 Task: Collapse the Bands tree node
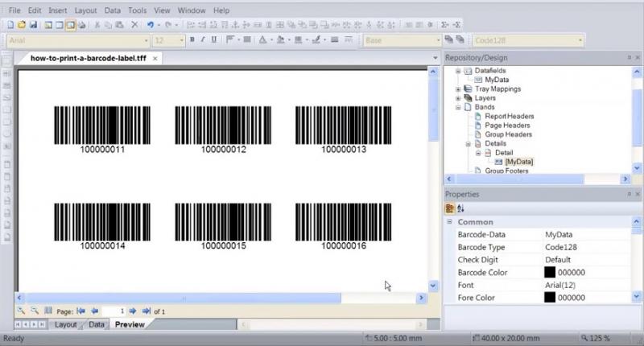(458, 107)
